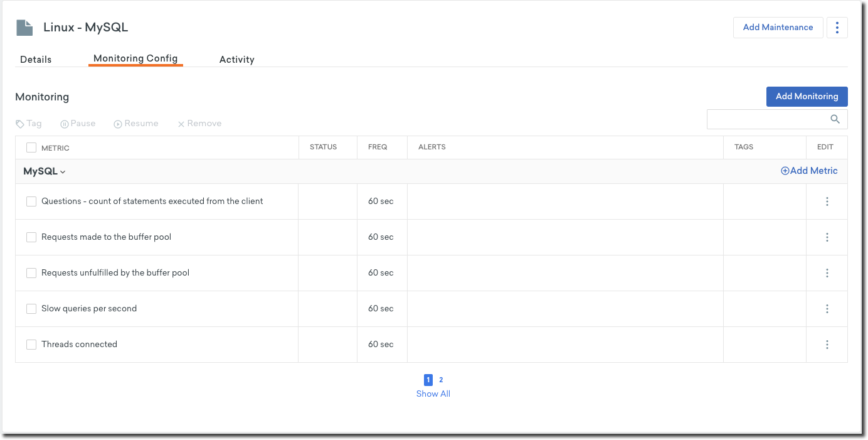The image size is (868, 440).
Task: Click the Add Metric link
Action: pos(809,171)
